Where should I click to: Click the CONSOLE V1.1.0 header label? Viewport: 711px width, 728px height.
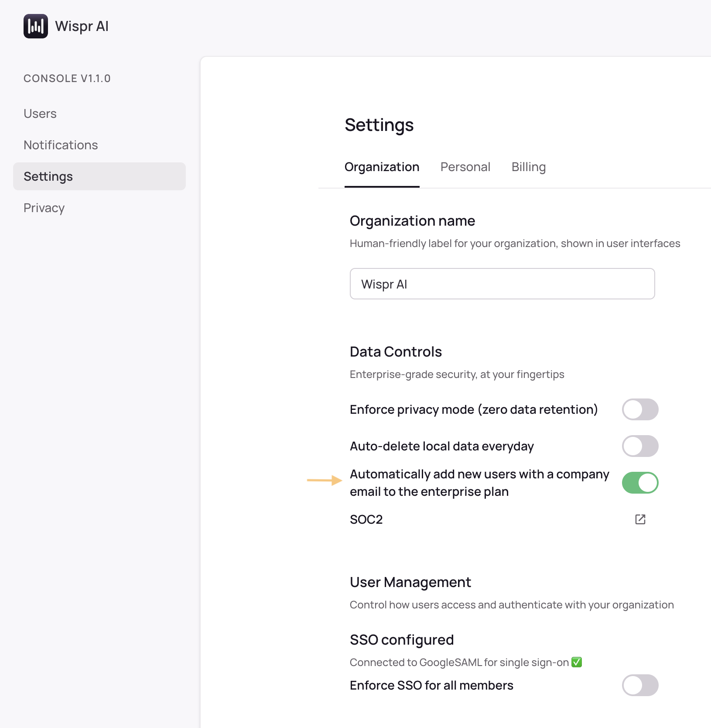pos(67,79)
